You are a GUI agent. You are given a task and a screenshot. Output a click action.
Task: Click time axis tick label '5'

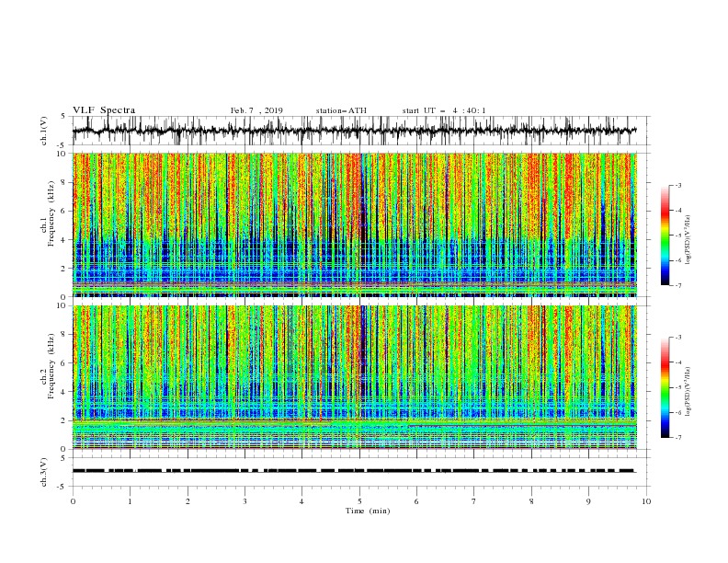[359, 501]
